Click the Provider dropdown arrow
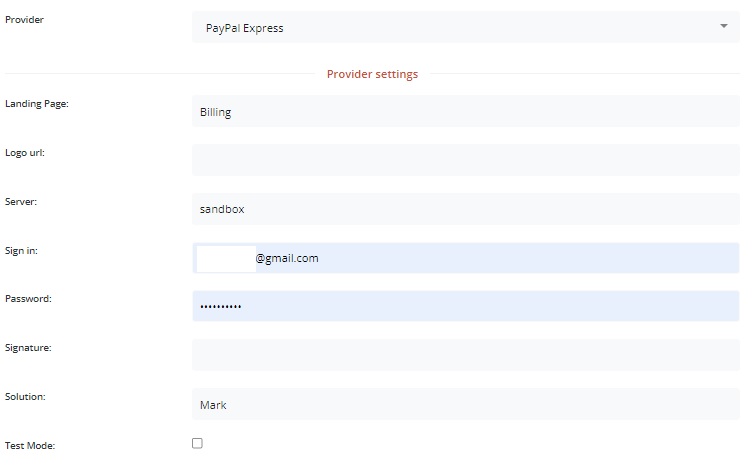Viewport: 754px width, 465px height. pos(724,26)
